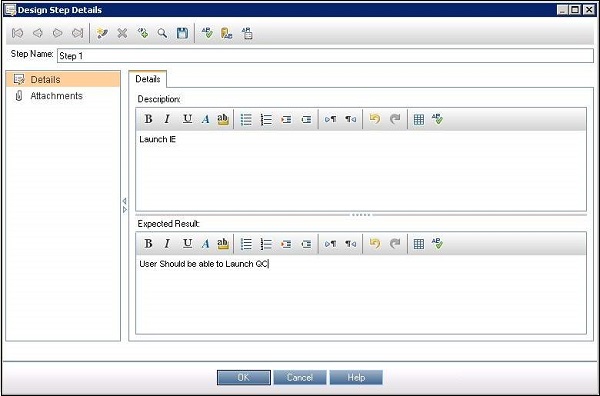This screenshot has height=396, width=600.
Task: Increase indent in Description editor
Action: pyautogui.click(x=286, y=119)
